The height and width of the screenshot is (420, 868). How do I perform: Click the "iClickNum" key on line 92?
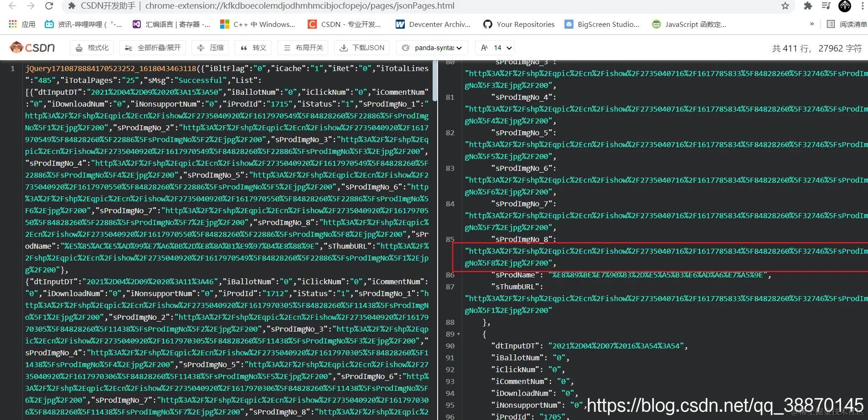pyautogui.click(x=515, y=369)
